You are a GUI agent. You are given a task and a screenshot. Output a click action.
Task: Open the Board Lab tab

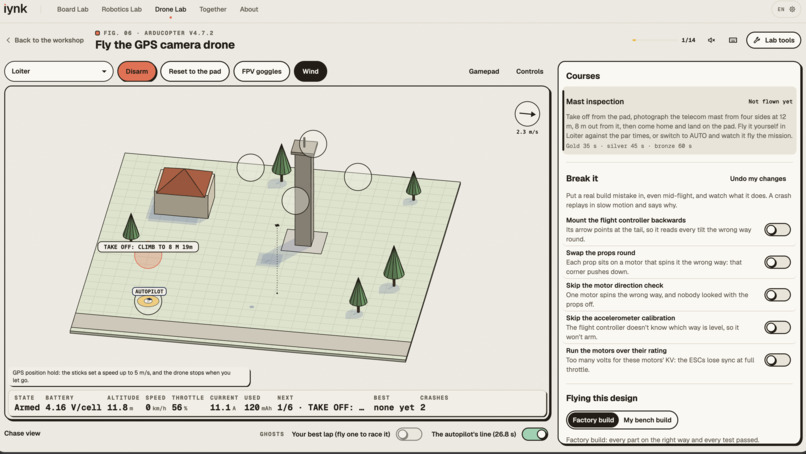pyautogui.click(x=72, y=9)
